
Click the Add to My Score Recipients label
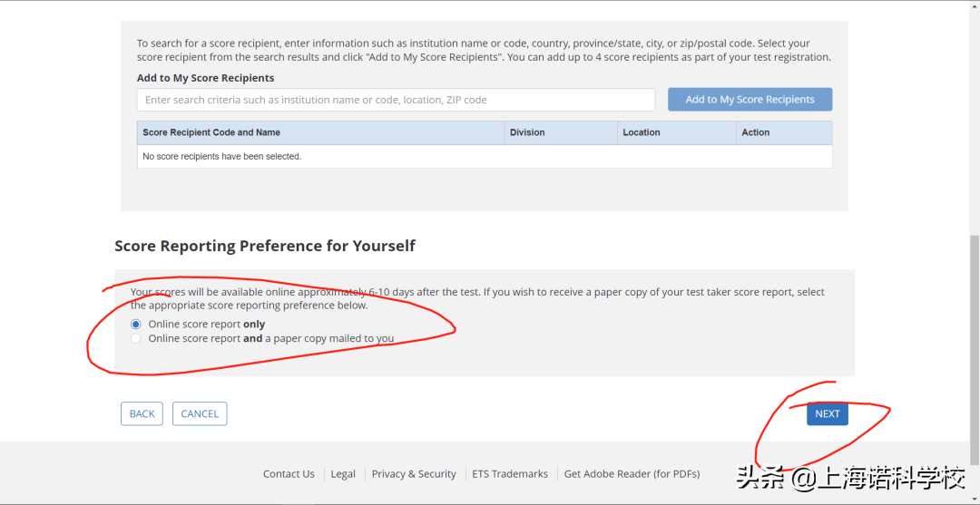206,78
